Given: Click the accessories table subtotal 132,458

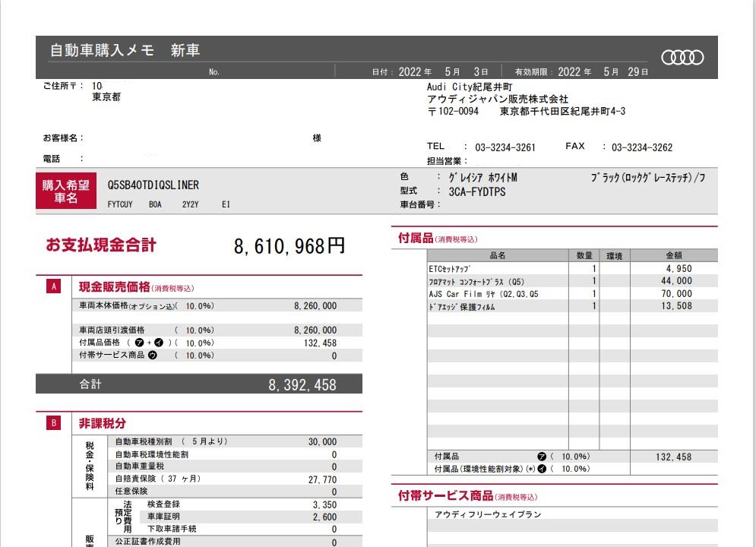Looking at the screenshot, I should (673, 457).
